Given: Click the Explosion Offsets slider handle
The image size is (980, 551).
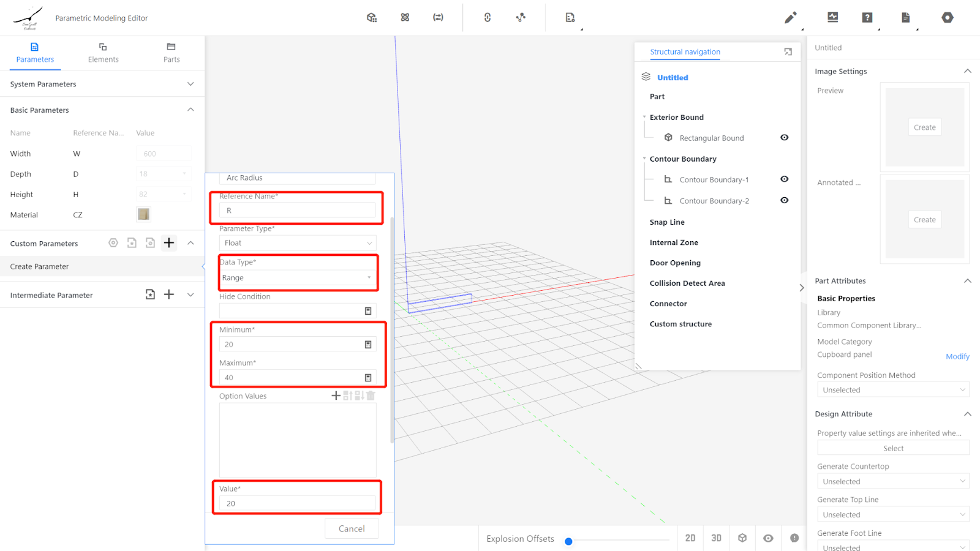Looking at the screenshot, I should pos(568,541).
